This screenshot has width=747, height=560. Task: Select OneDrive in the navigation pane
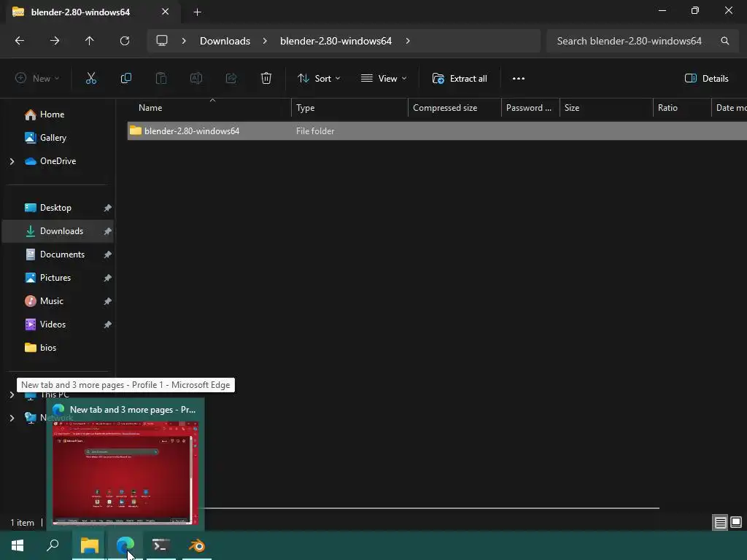point(58,161)
